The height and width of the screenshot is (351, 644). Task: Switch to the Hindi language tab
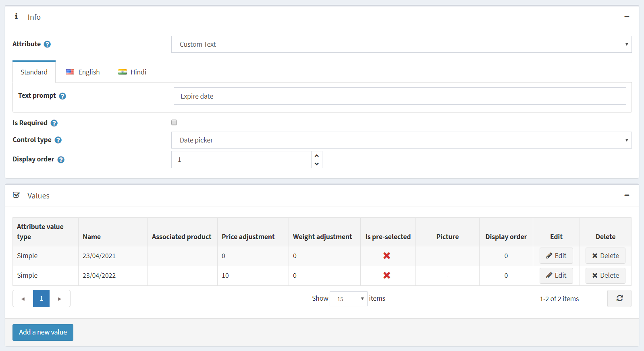pos(132,72)
